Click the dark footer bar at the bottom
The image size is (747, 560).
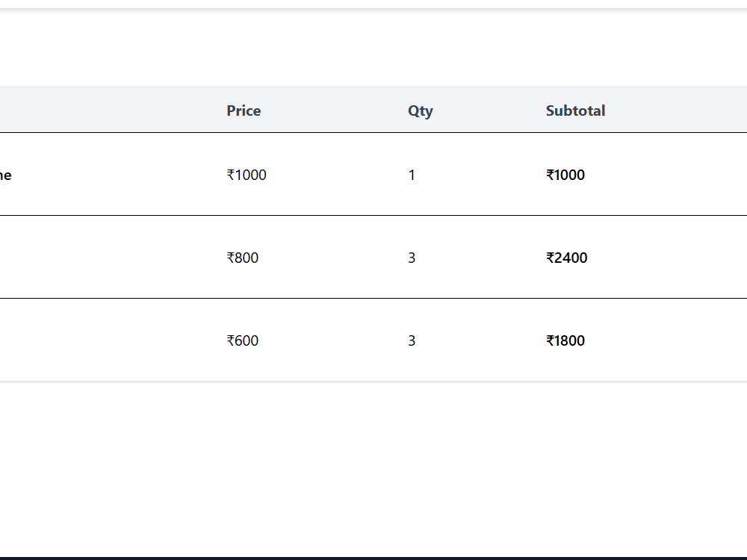[x=373, y=558]
